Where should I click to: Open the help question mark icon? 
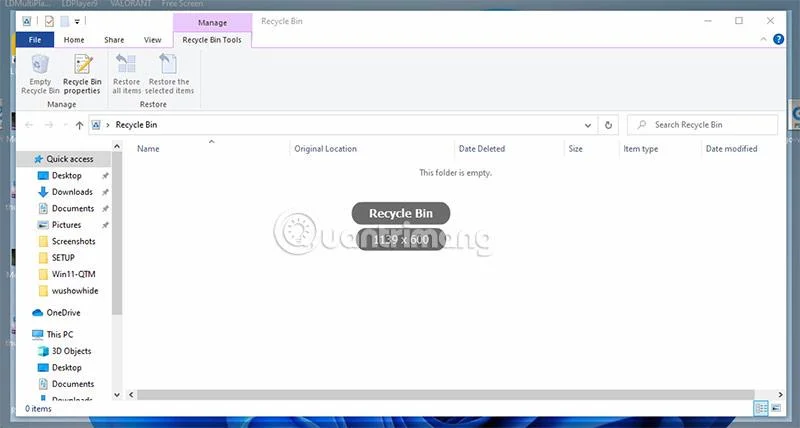778,39
